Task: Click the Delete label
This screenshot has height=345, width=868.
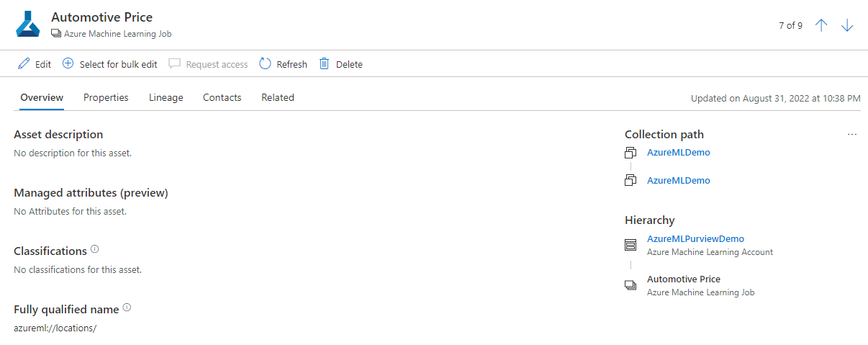Action: pos(349,64)
